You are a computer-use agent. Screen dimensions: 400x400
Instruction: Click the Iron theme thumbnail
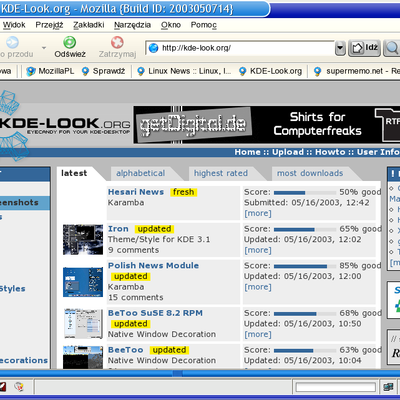tap(83, 240)
